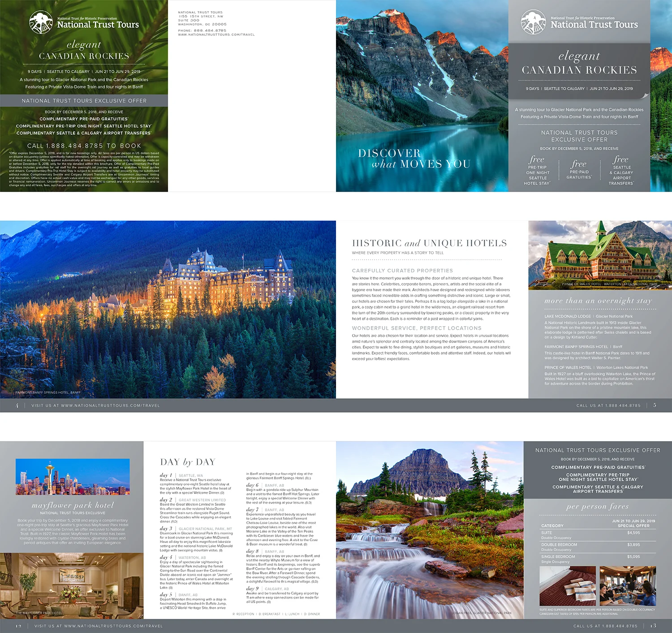Click 'LAKE MCDONALD LODGE | Glacier National Park'
Screen dimensions: 672x633
pos(589,316)
